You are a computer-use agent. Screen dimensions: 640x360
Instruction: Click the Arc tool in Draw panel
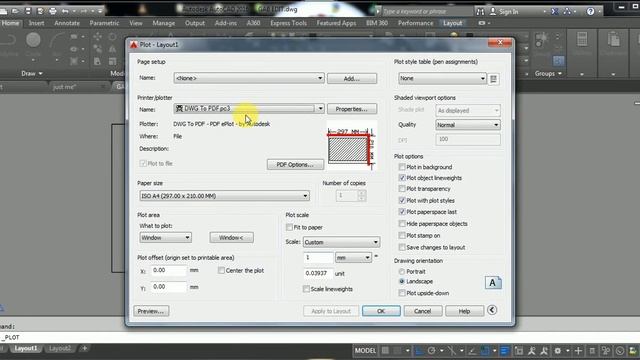pyautogui.click(x=57, y=40)
